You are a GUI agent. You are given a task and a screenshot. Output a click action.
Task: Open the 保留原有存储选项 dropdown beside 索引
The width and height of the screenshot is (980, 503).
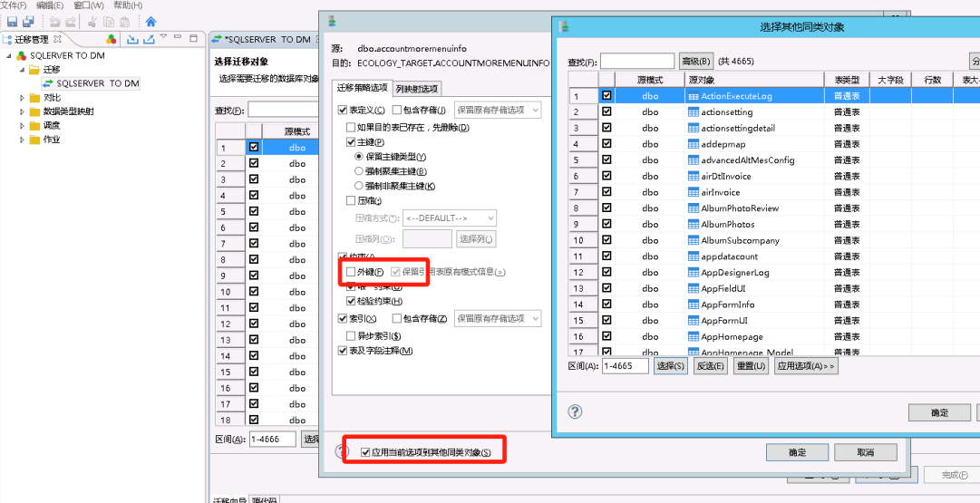pyautogui.click(x=498, y=319)
